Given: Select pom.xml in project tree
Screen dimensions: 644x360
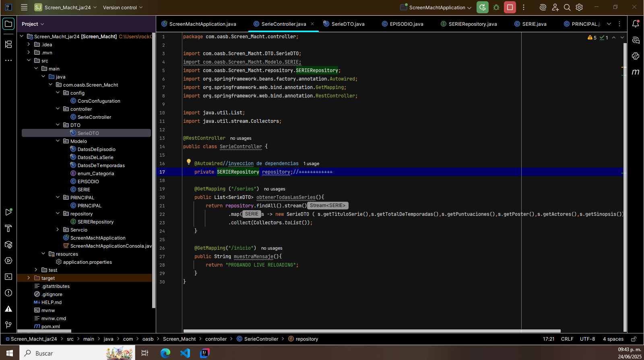Looking at the screenshot, I should pos(50,327).
